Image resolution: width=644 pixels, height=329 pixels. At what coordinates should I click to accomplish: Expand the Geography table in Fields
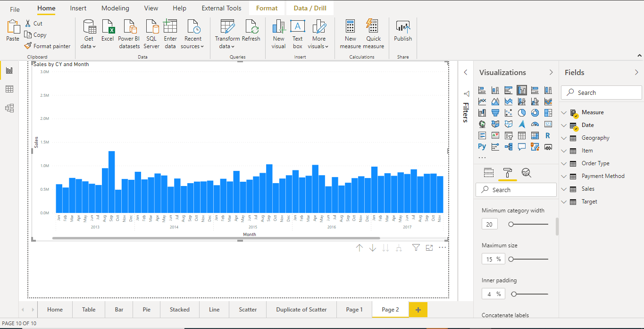[564, 138]
